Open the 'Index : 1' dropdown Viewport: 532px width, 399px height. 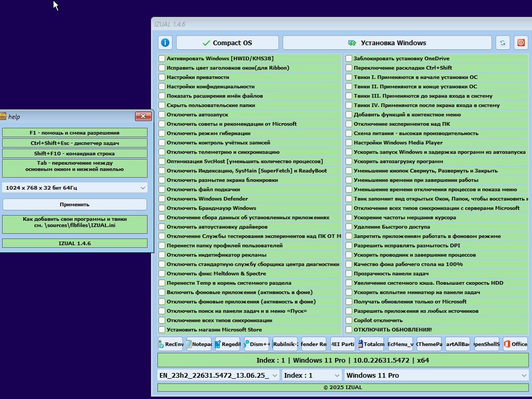(312, 375)
